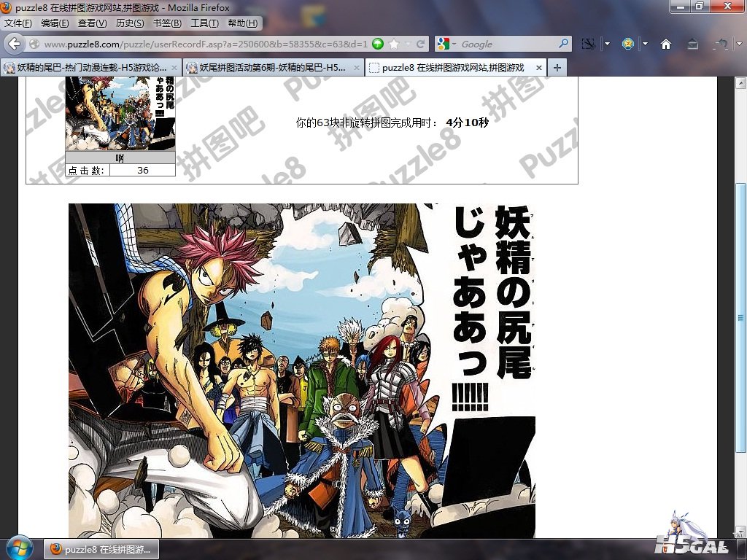
Task: Click the puzzle8 Firefox taskbar button
Action: point(101,548)
